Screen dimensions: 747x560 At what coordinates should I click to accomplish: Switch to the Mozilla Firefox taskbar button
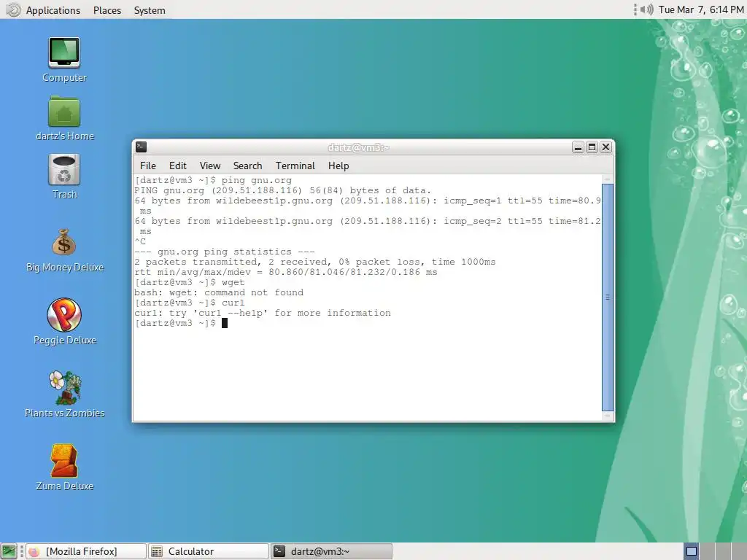[x=86, y=551]
